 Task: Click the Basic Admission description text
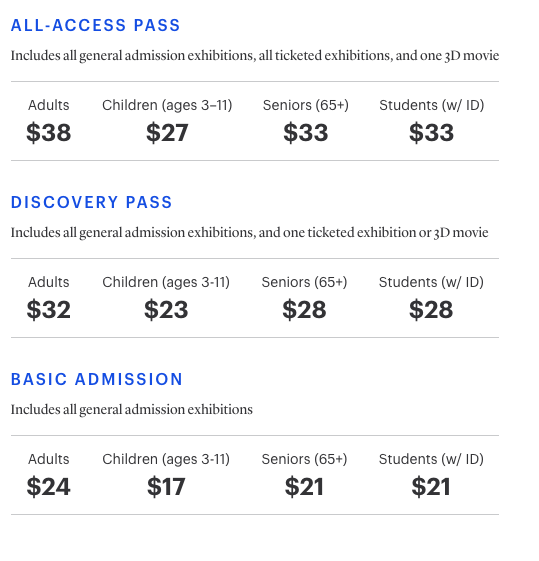click(132, 410)
